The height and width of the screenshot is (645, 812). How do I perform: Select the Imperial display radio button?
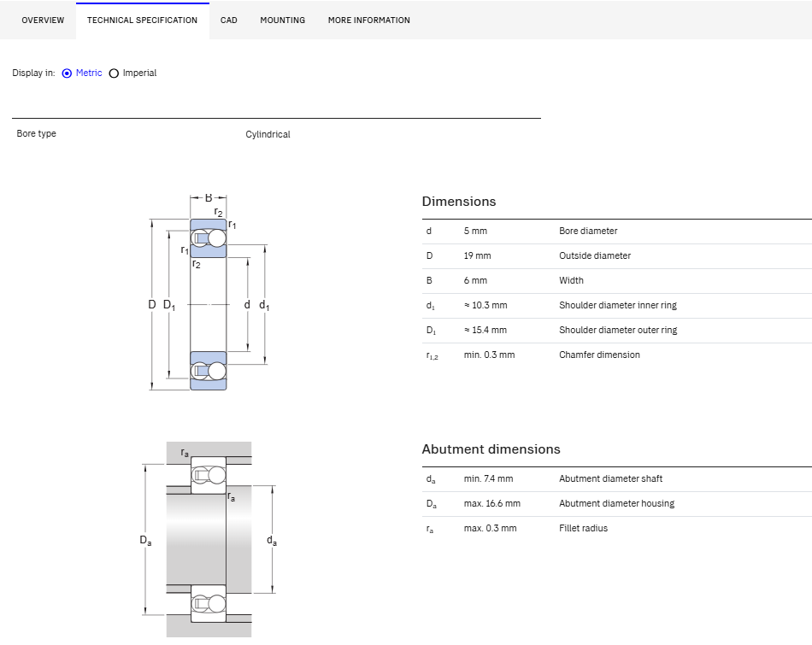[114, 73]
